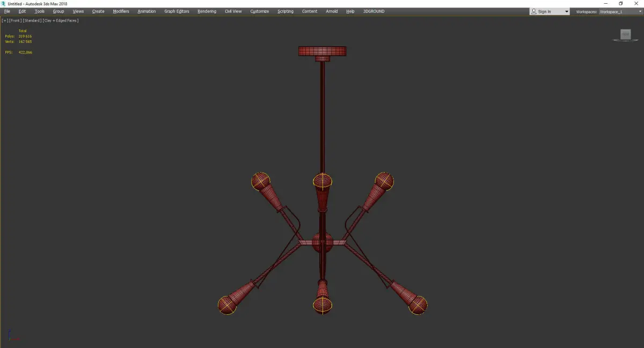Open the Create menu
The width and height of the screenshot is (644, 348).
click(98, 11)
